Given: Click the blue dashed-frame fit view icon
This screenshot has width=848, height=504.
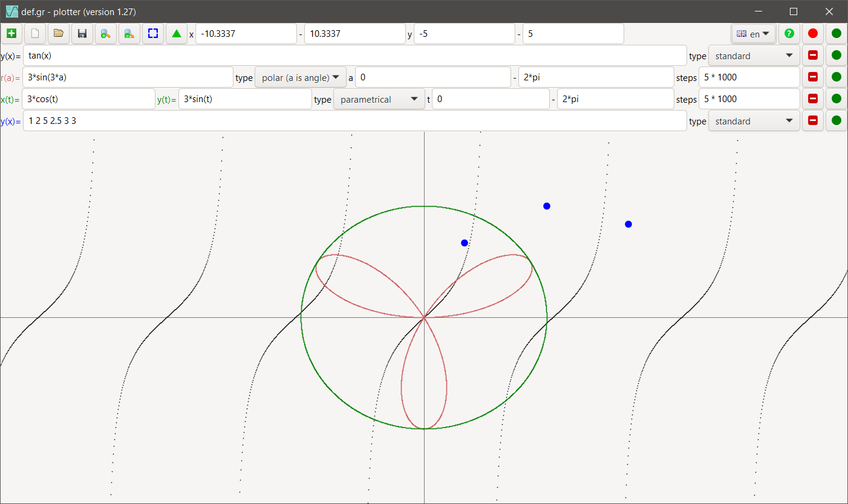Looking at the screenshot, I should (153, 34).
